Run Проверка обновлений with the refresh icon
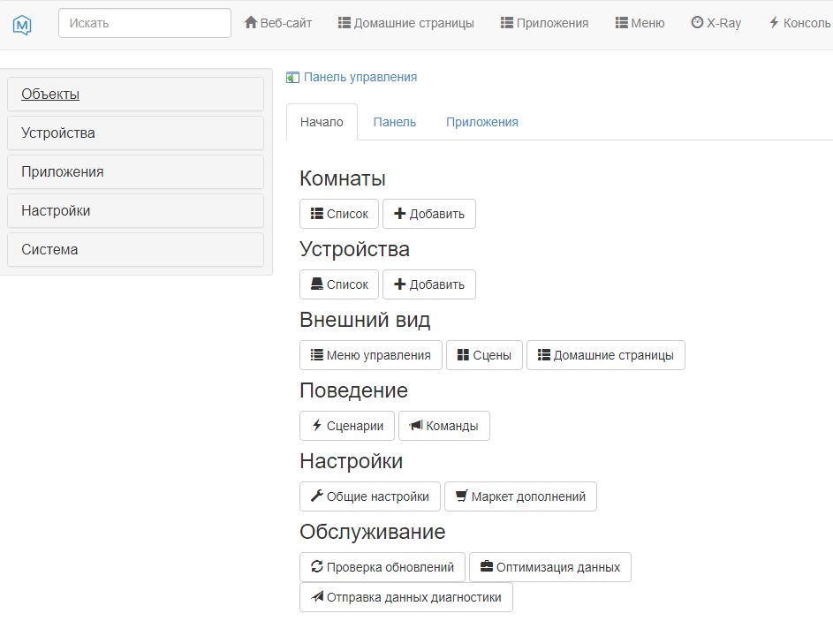 click(x=382, y=566)
